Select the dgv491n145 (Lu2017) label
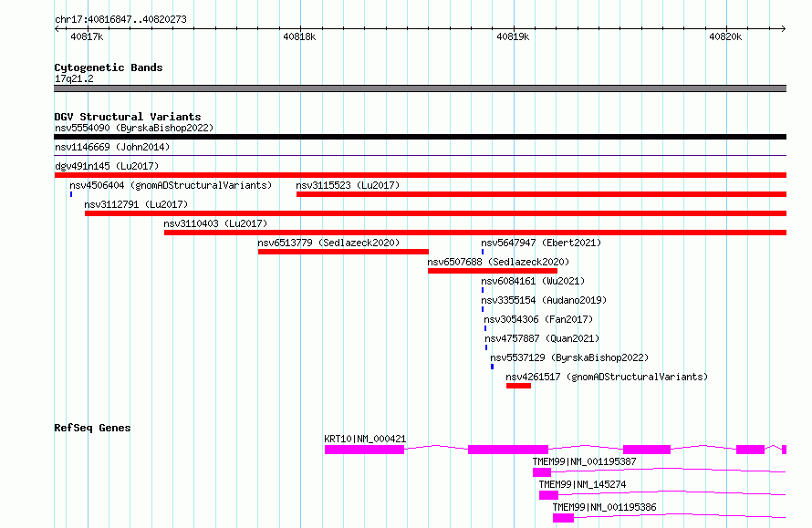Screen dimensions: 812x528 [107, 166]
